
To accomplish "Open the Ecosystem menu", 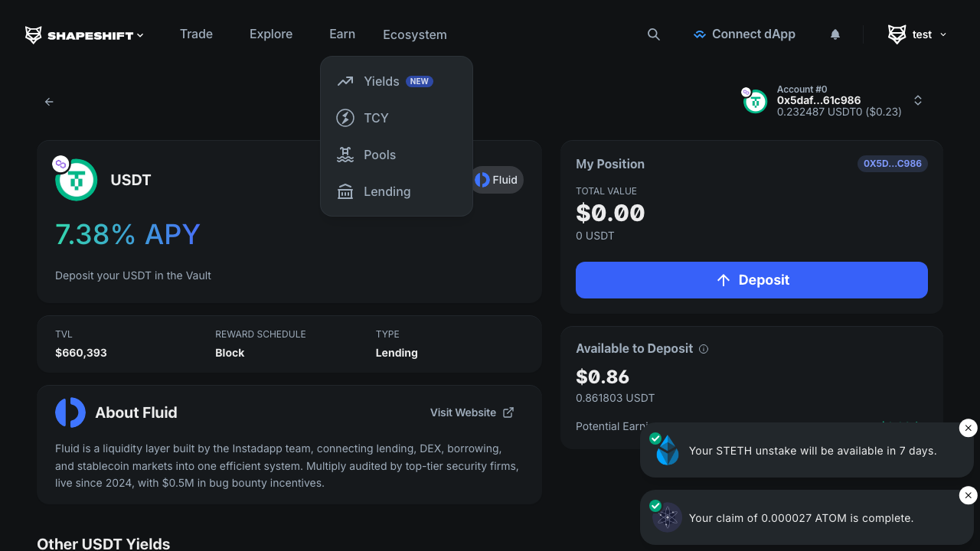I will tap(414, 34).
